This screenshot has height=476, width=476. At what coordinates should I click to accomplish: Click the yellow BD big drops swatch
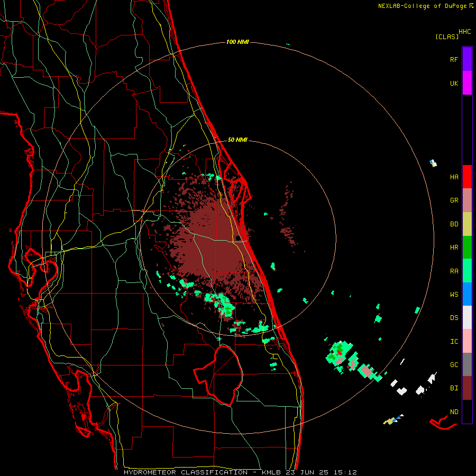tap(467, 224)
